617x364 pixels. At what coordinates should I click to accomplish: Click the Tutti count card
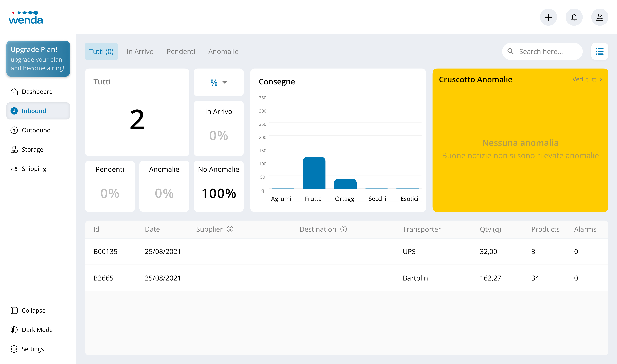click(137, 112)
